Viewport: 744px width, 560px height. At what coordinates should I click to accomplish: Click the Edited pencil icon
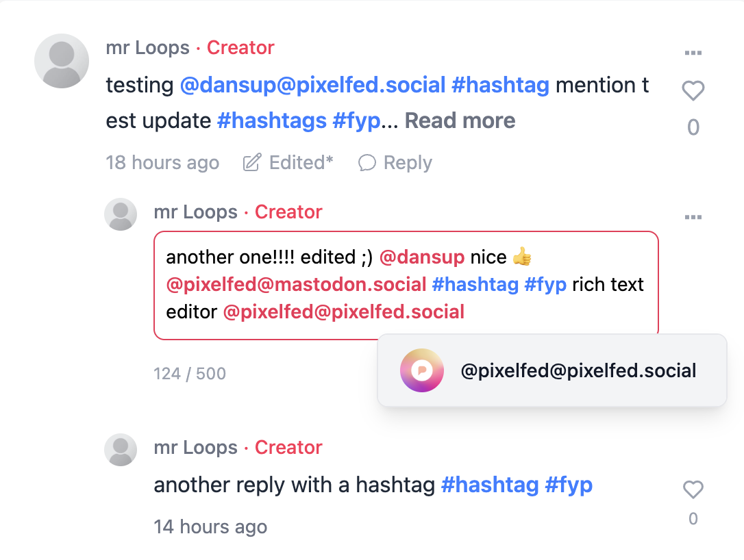(252, 163)
